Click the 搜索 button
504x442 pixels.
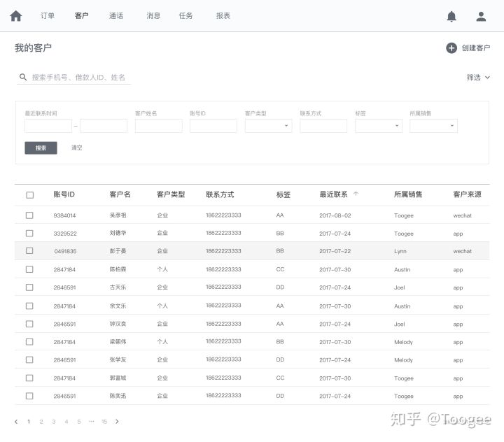pos(41,148)
